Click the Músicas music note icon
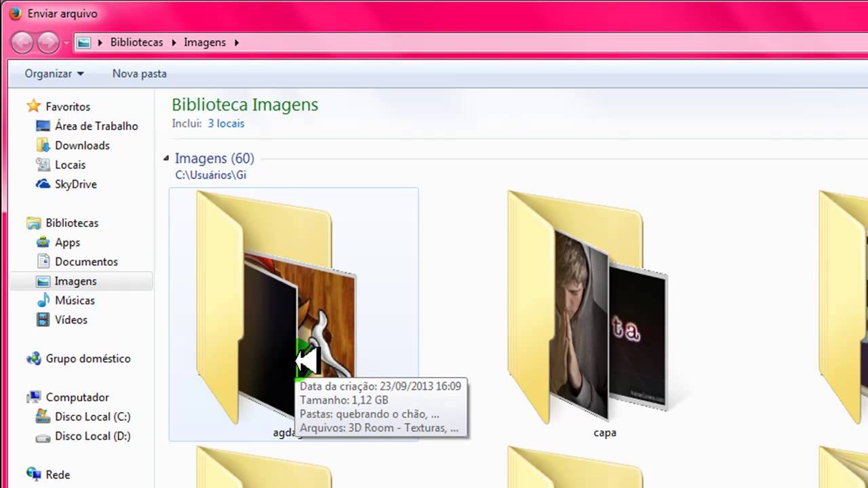This screenshot has width=868, height=488. point(43,300)
